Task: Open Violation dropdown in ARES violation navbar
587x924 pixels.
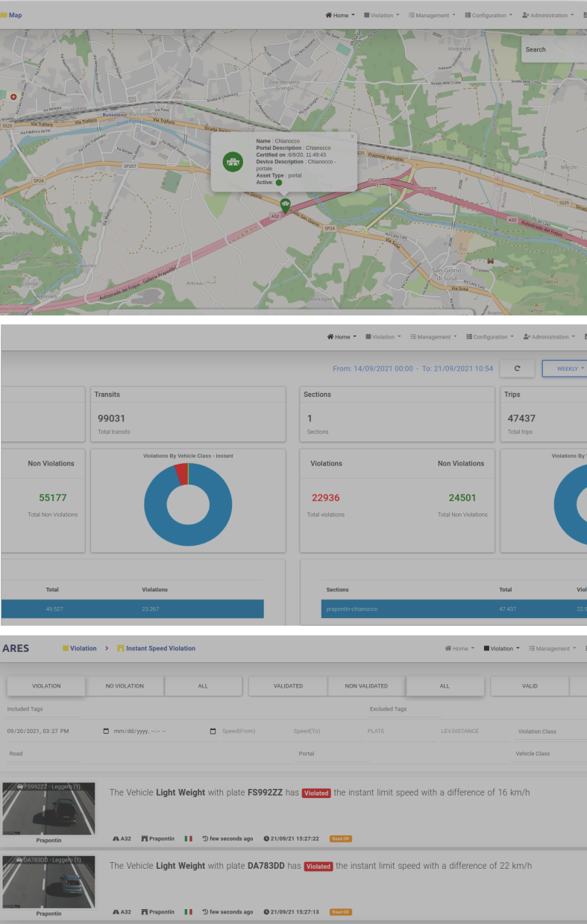Action: click(501, 648)
